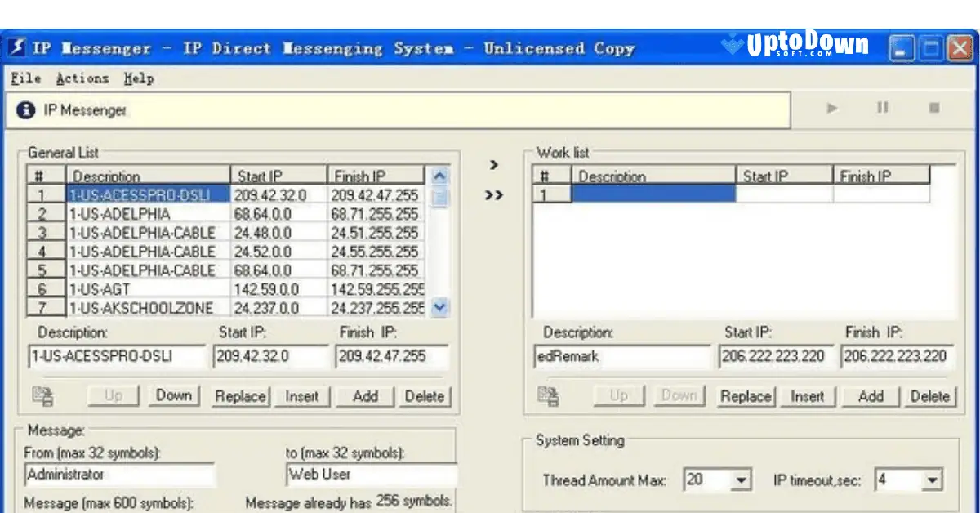Open the Thread Amount Max dropdown

point(741,480)
